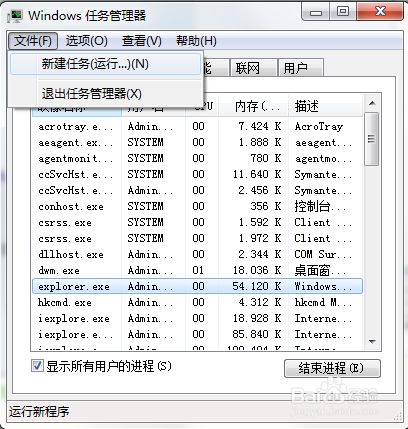Viewport: 408px width, 429px height.
Task: Select the hkcmd.exe process row
Action: pos(197,302)
